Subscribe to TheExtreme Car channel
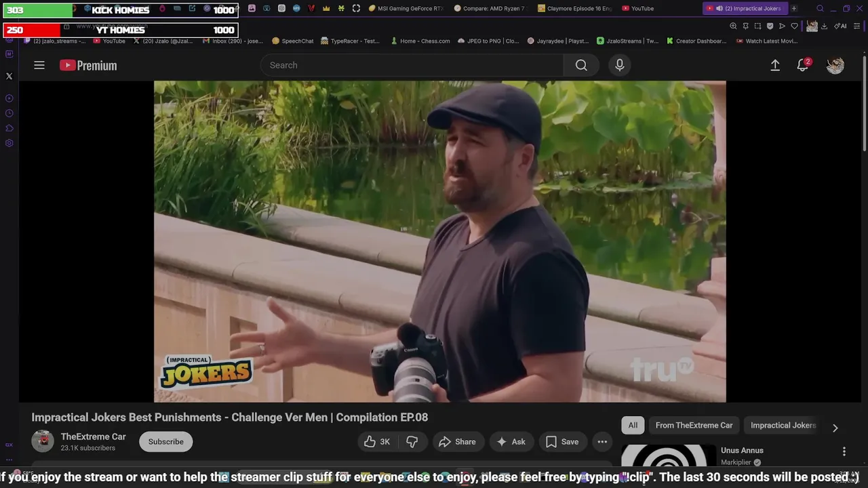This screenshot has width=868, height=488. pyautogui.click(x=166, y=442)
